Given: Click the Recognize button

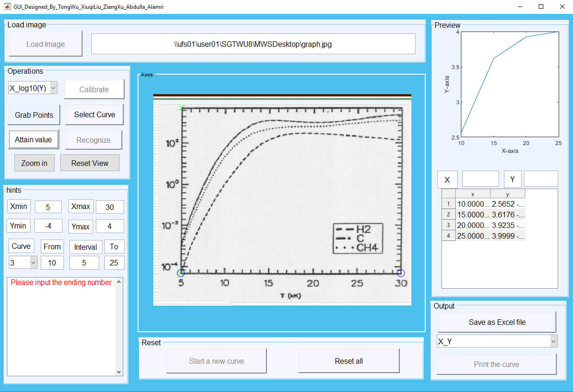Looking at the screenshot, I should (93, 139).
